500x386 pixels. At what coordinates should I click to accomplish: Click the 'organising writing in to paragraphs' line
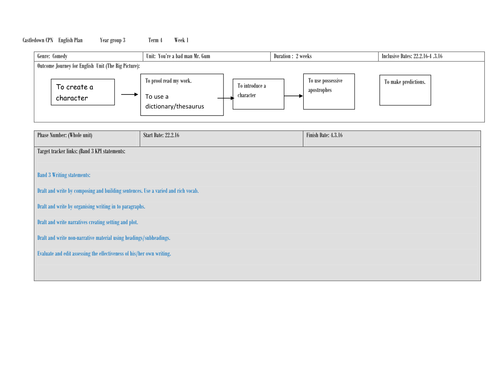(x=91, y=207)
